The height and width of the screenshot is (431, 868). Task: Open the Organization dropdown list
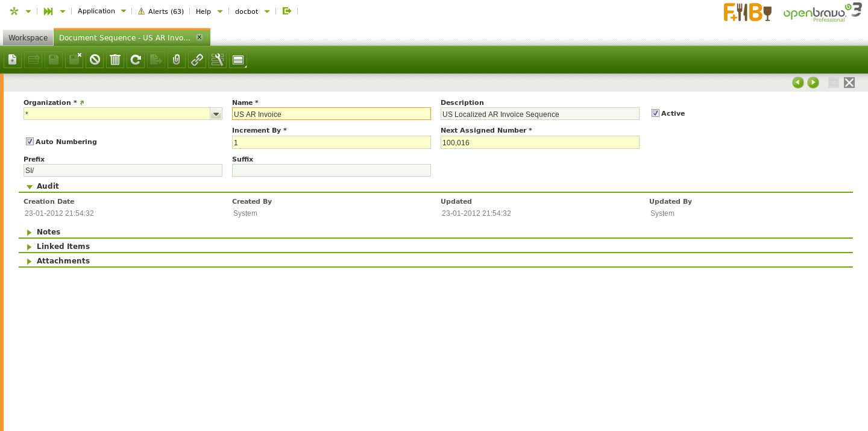(216, 114)
